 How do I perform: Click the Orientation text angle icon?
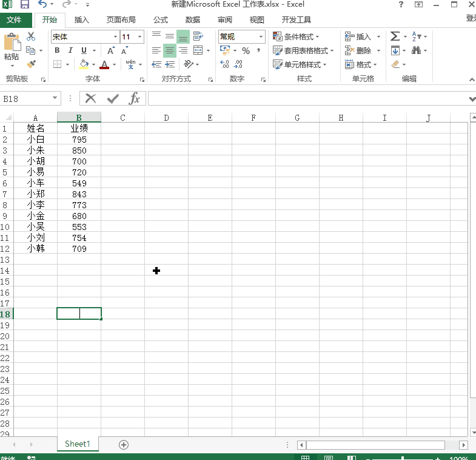pyautogui.click(x=189, y=64)
